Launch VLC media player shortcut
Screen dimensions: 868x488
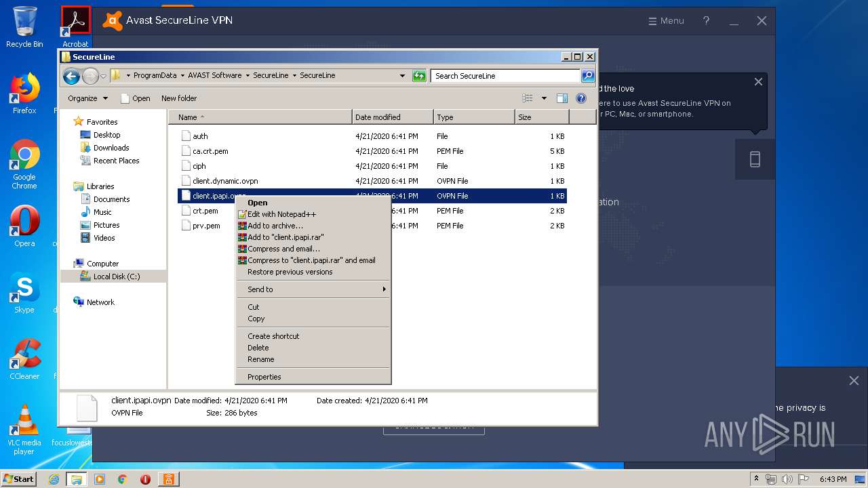tap(24, 430)
